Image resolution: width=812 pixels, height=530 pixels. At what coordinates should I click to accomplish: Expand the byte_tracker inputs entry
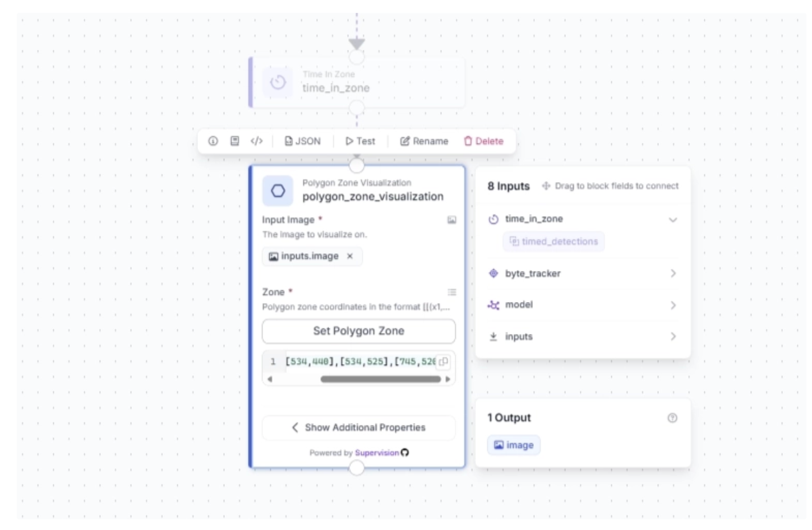673,273
